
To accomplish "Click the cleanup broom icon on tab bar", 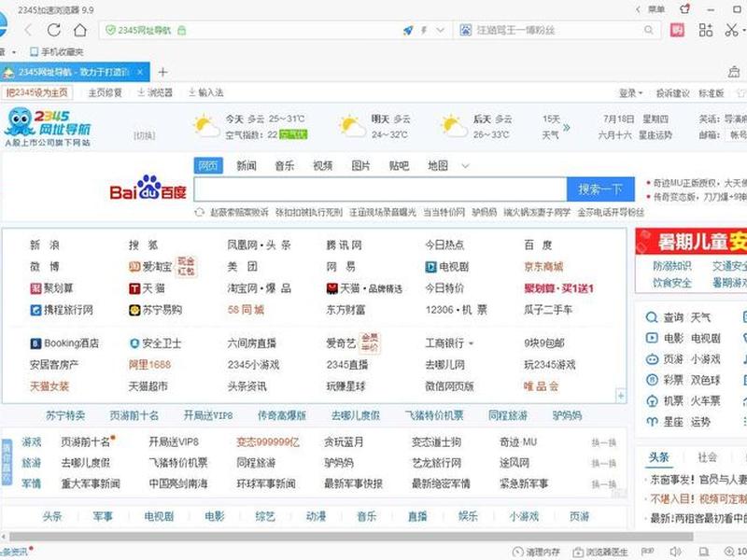I will pos(734,72).
